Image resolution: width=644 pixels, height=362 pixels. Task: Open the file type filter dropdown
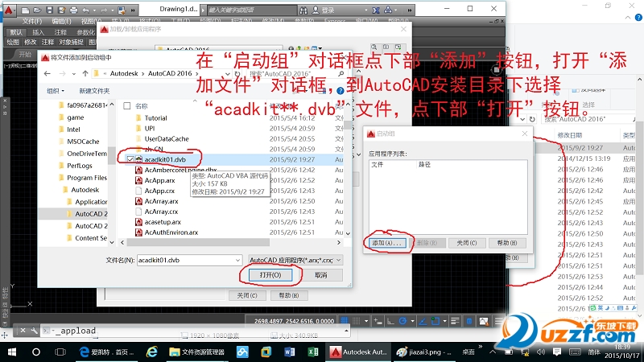pyautogui.click(x=297, y=260)
